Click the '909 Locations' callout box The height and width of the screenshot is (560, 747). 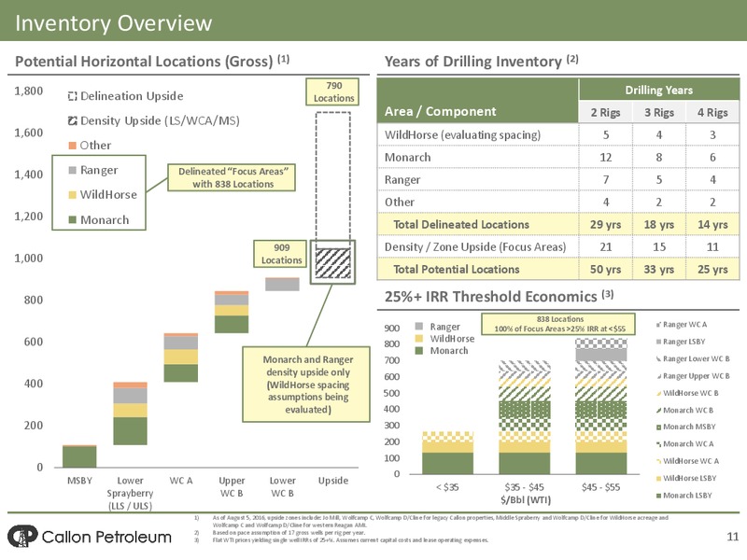[x=281, y=254]
